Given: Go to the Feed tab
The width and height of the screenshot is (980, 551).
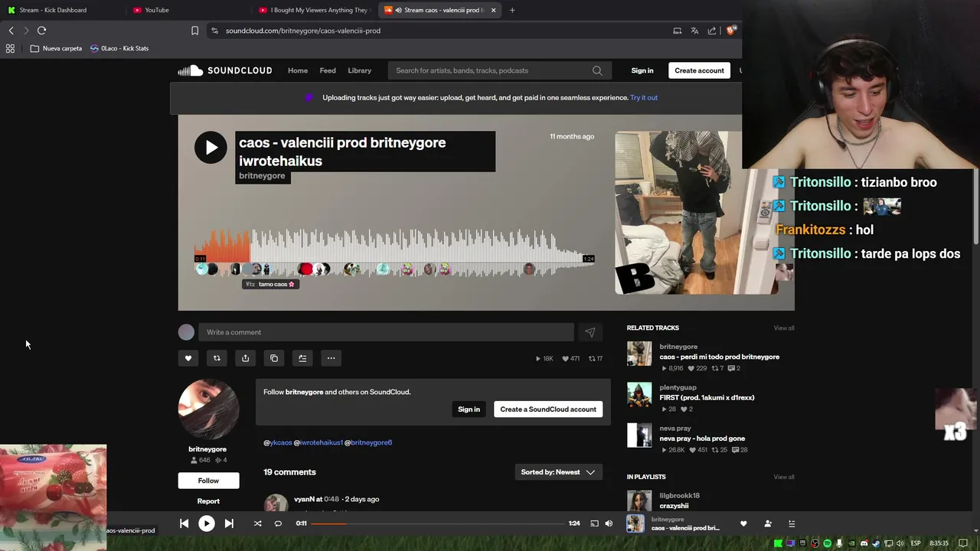Looking at the screenshot, I should click(x=328, y=70).
